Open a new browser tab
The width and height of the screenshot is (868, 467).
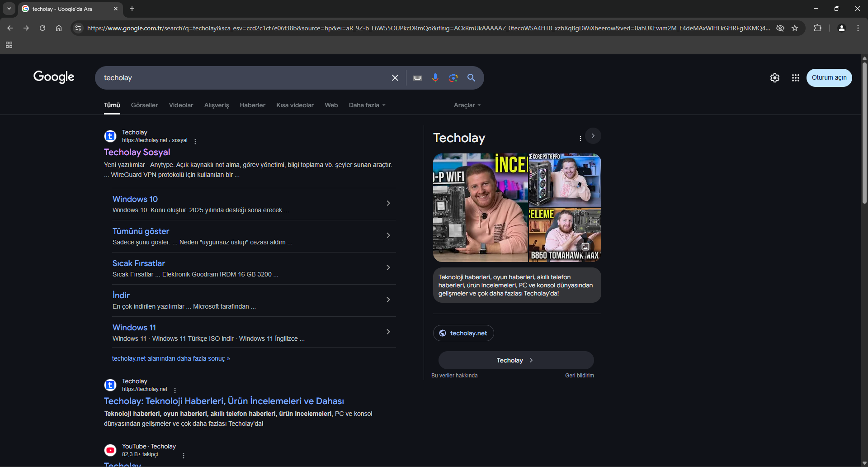pyautogui.click(x=132, y=9)
